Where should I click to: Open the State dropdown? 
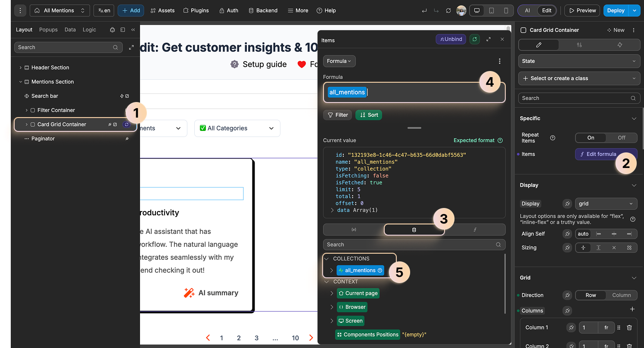coord(579,61)
